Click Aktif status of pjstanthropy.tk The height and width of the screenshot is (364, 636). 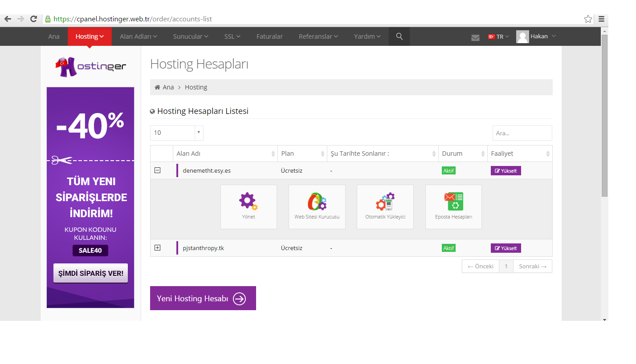448,248
